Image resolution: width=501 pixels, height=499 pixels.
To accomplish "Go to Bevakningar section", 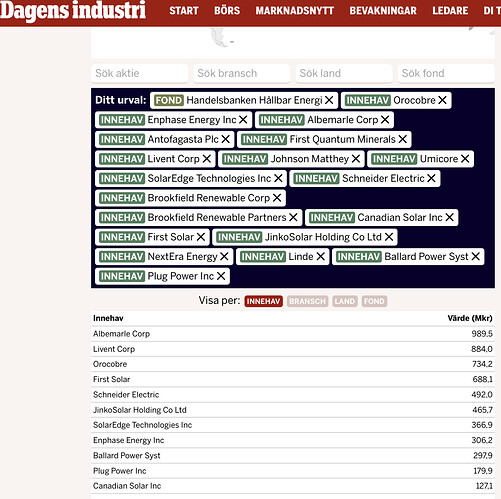I will pos(383,11).
